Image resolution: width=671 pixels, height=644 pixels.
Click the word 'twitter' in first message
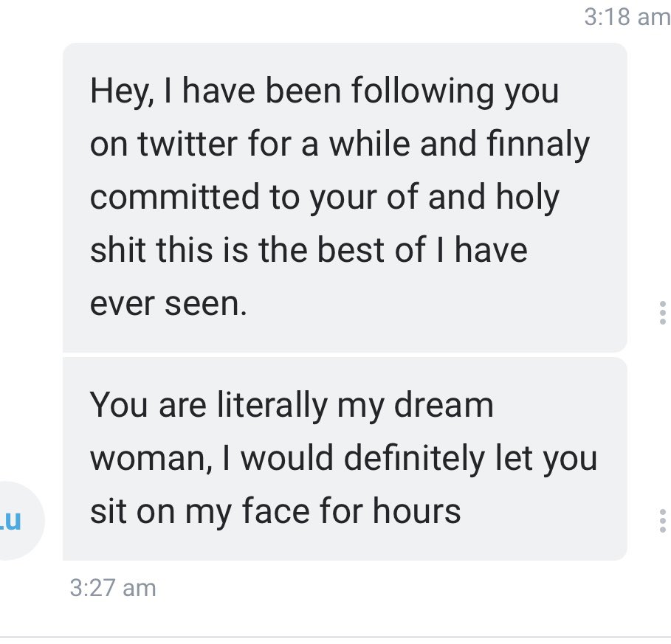click(187, 144)
